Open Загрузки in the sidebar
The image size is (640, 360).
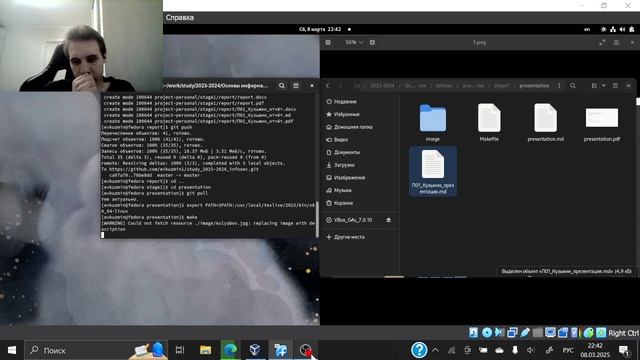point(340,165)
